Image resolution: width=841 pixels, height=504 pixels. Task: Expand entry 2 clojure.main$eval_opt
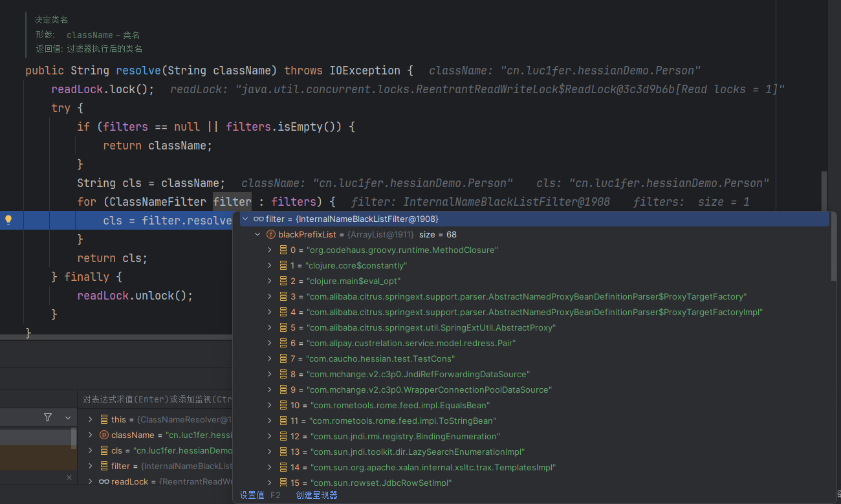click(270, 281)
